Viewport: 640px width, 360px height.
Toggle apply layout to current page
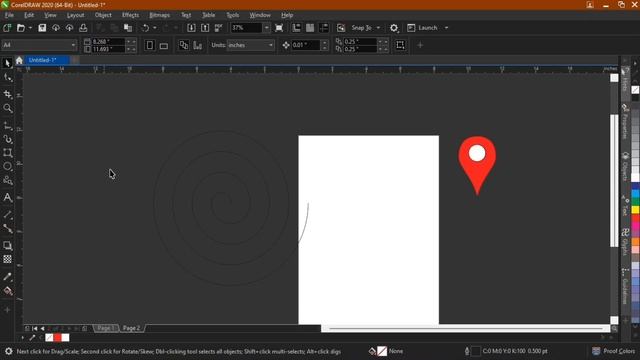pos(198,45)
